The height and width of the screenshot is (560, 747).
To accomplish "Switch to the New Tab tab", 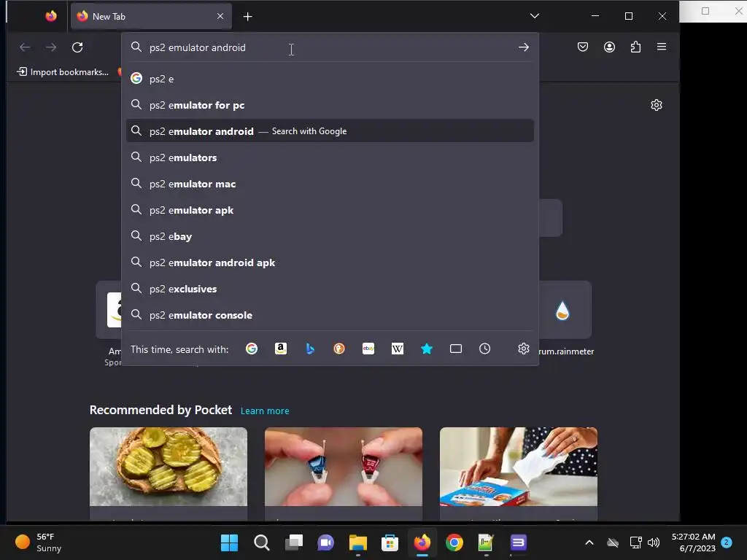I will (151, 16).
